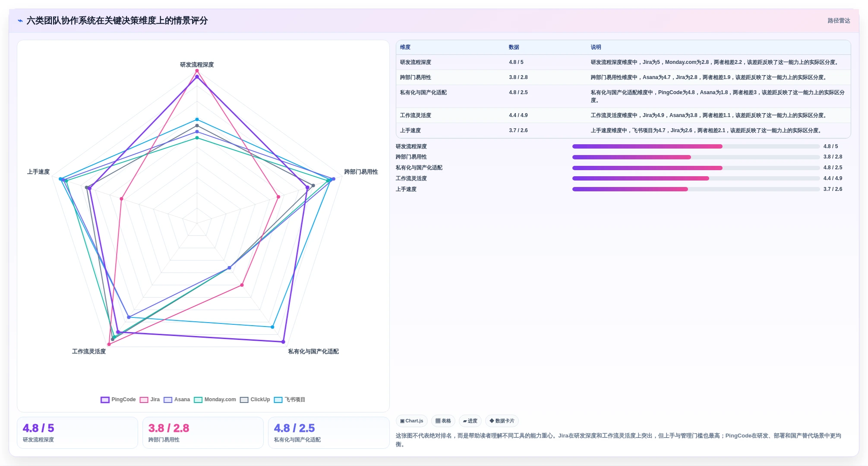Viewport: 868px width, 466px height.
Task: Click the 研发流程深度 radar axis label
Action: pos(197,65)
